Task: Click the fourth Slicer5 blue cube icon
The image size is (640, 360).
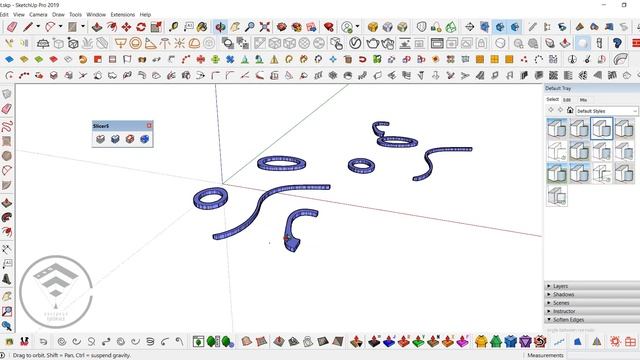Action: click(144, 139)
